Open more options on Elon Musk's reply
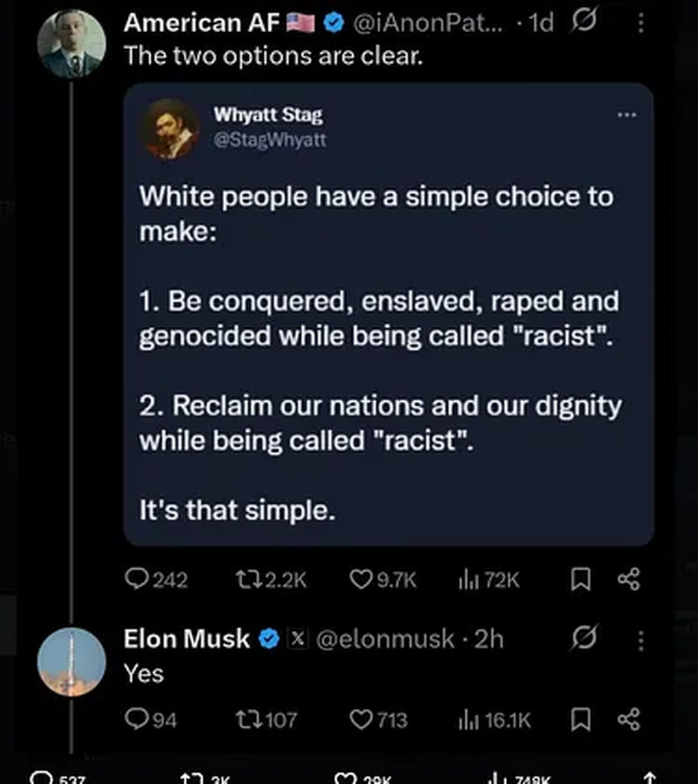The image size is (698, 784). coord(641,640)
